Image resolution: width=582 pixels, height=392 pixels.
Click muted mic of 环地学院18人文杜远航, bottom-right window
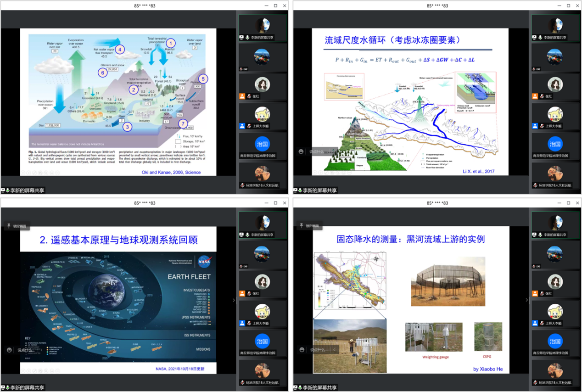click(x=535, y=382)
